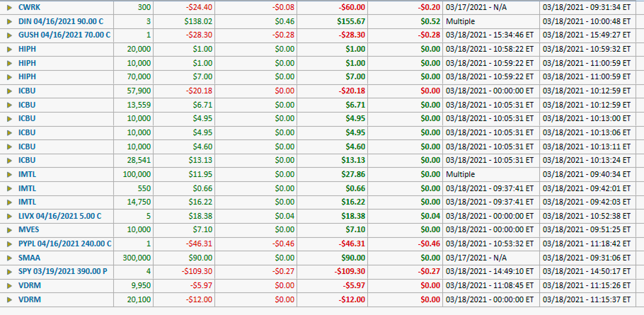Click the VDRM symbol link with 20,100 shares

pos(29,299)
